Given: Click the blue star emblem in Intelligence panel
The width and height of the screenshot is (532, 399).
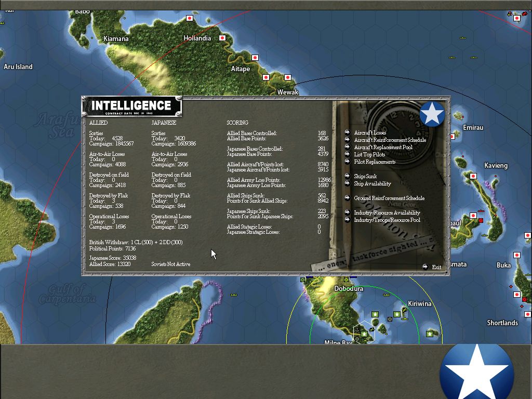Looking at the screenshot, I should tap(432, 114).
